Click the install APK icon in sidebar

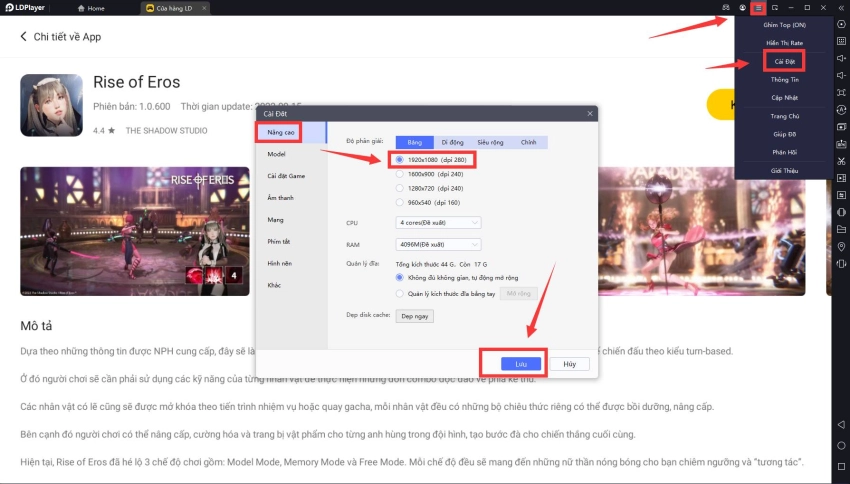[841, 144]
